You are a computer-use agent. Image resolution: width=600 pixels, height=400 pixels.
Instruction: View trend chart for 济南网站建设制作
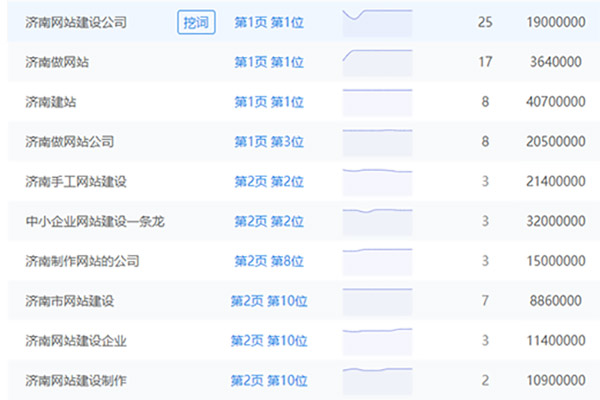(x=377, y=381)
